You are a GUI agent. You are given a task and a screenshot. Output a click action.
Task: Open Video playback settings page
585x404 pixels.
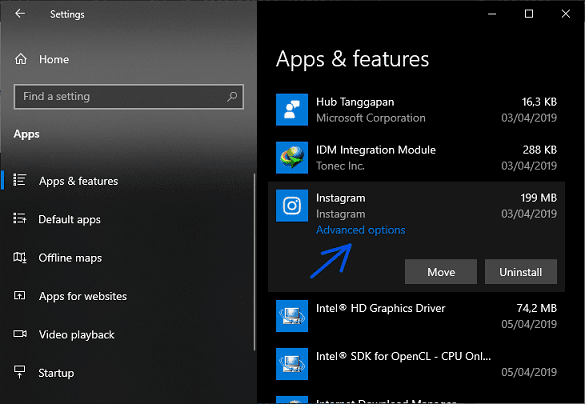128,335
